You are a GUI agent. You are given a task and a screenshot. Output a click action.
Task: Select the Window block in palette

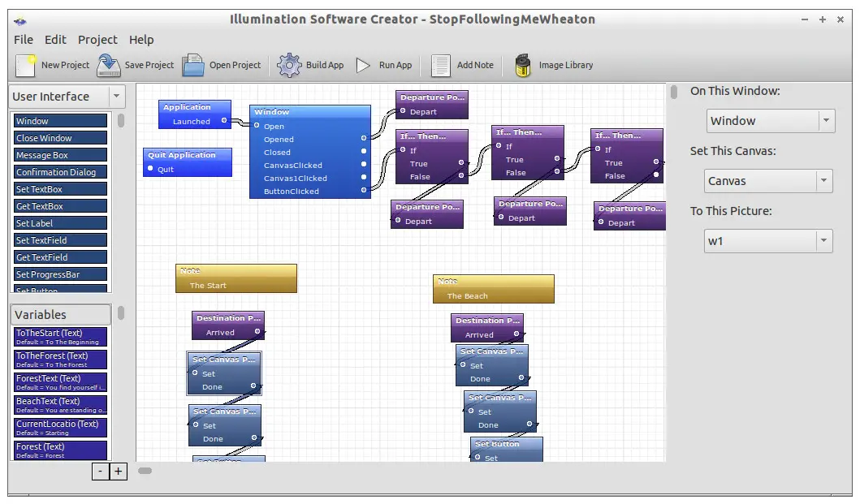click(x=60, y=121)
